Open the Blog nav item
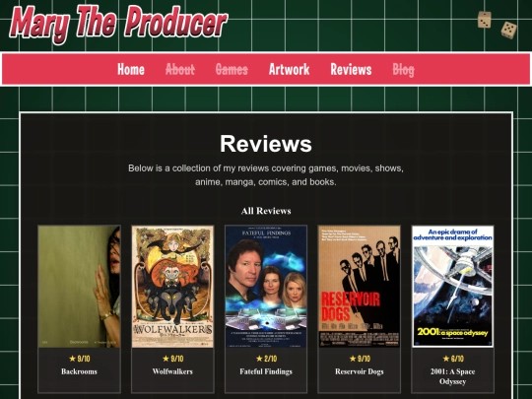Screen dimensions: 532x399 tap(403, 70)
